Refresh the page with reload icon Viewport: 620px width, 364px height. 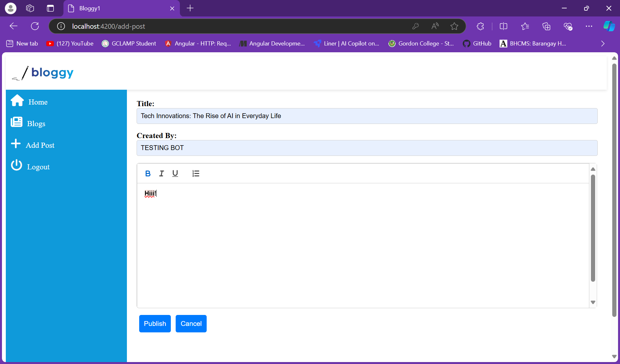(x=35, y=26)
